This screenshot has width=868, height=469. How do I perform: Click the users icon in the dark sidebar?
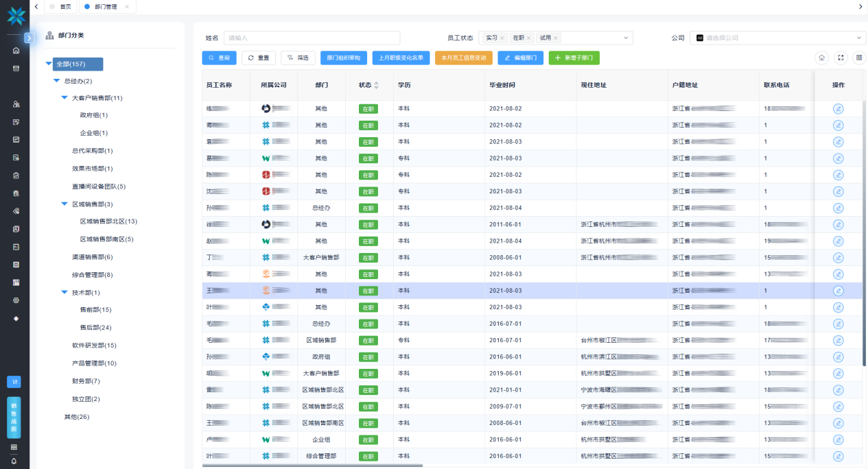tap(16, 104)
